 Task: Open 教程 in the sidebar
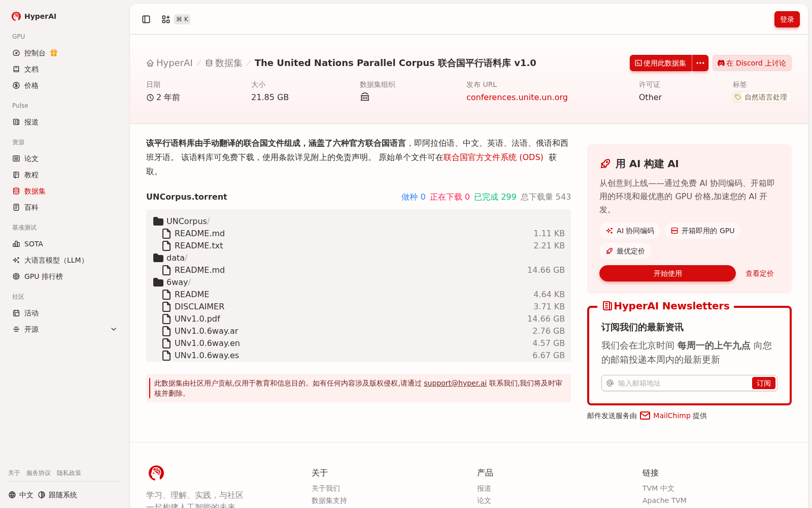[x=65, y=175]
